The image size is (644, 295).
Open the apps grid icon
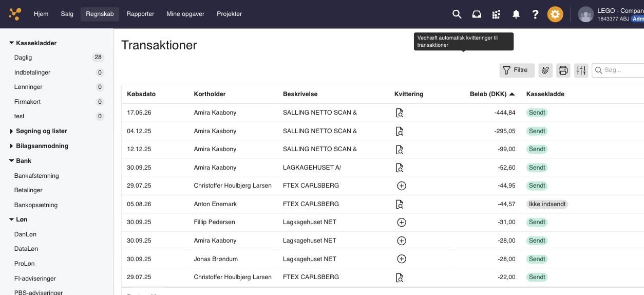point(496,14)
